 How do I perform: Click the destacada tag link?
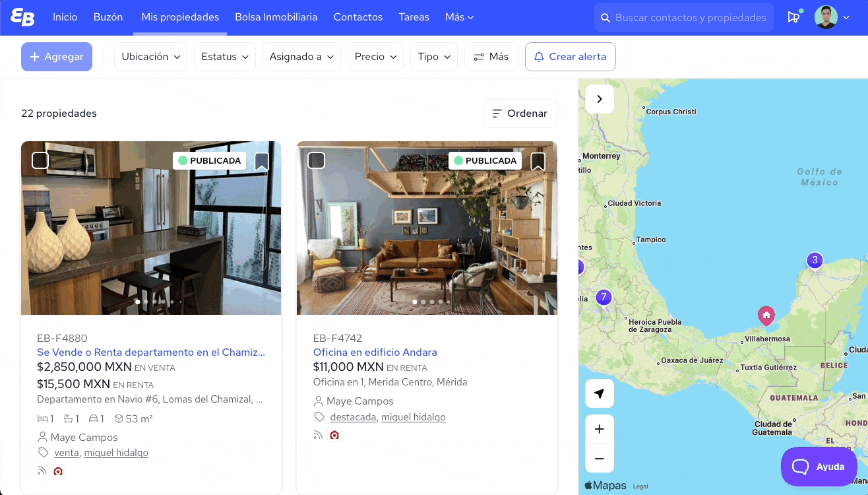pos(353,417)
